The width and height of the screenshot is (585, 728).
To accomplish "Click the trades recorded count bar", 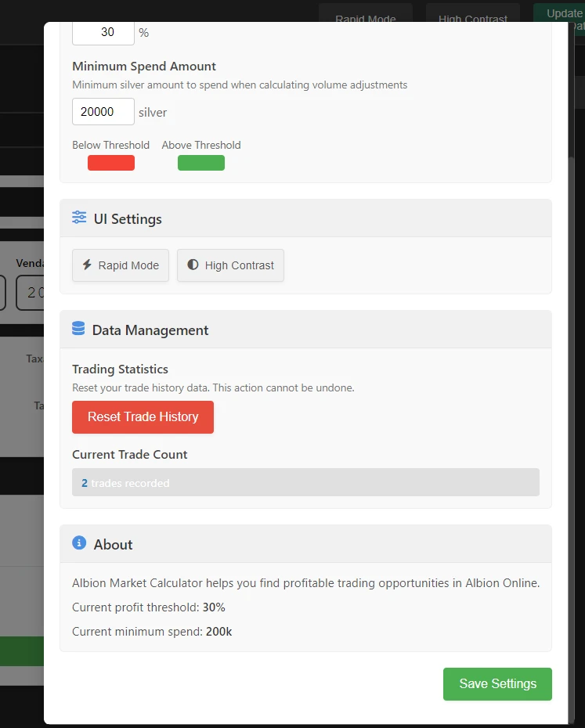I will (305, 482).
